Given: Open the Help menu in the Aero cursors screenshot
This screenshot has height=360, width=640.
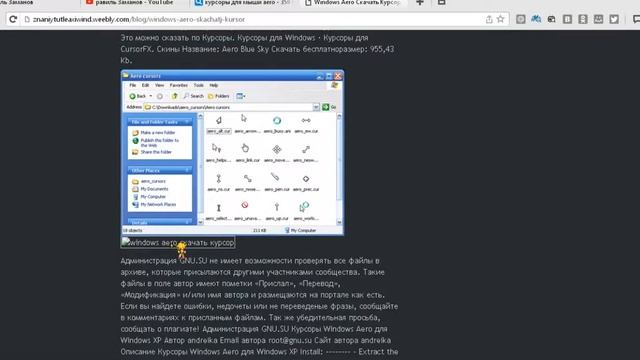Looking at the screenshot, I should pos(213,85).
